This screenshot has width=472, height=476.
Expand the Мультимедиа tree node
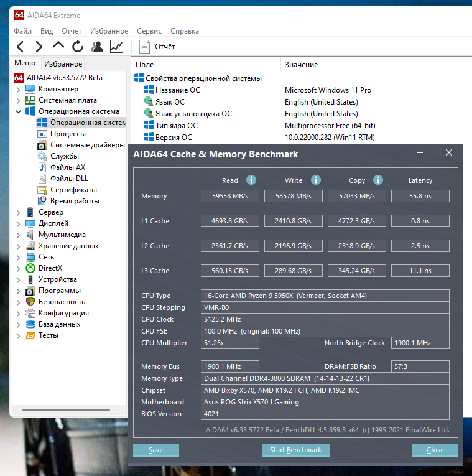[18, 235]
